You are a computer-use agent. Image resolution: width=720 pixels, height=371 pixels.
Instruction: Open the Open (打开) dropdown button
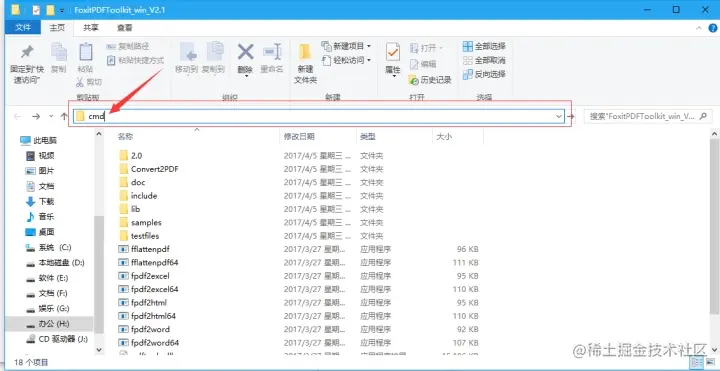pyautogui.click(x=426, y=48)
